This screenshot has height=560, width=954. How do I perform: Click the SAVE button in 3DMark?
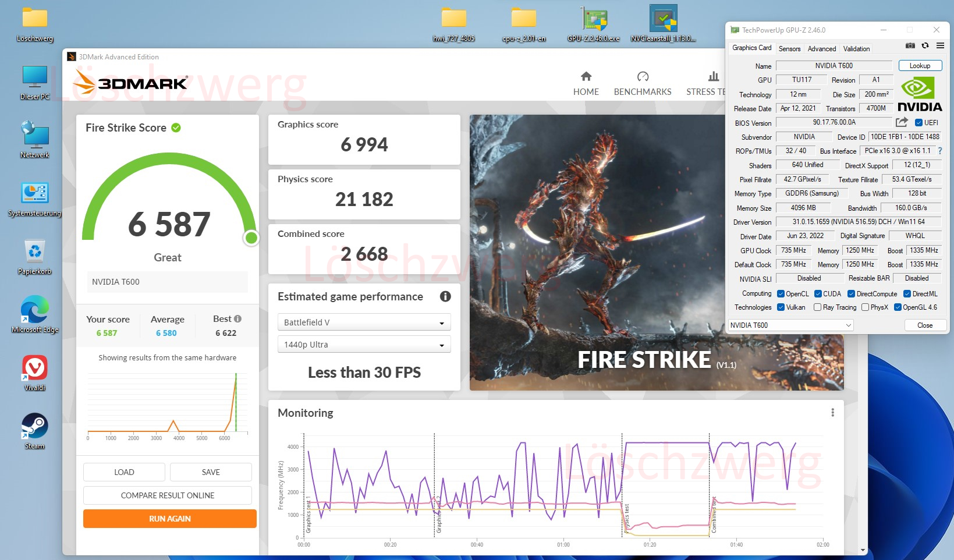pyautogui.click(x=211, y=472)
